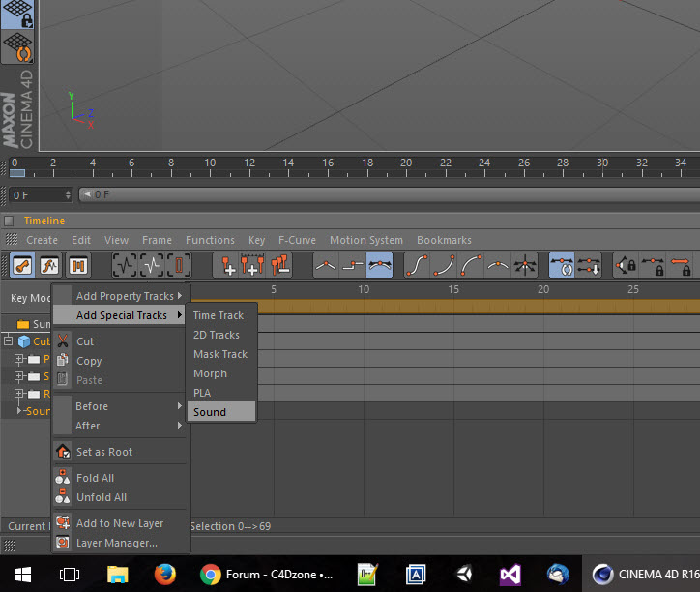Open the F-Curve menu
The width and height of the screenshot is (700, 592).
coord(297,240)
